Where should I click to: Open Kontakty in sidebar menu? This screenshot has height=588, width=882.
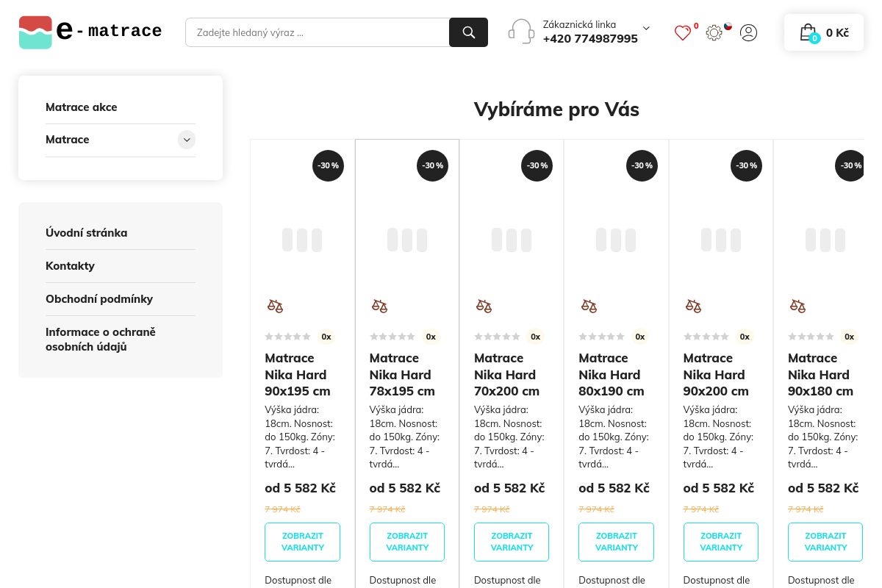coord(70,266)
